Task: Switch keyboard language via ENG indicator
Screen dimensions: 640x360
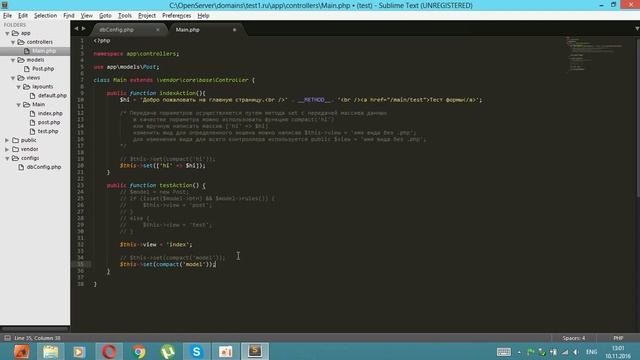Action: click(591, 352)
